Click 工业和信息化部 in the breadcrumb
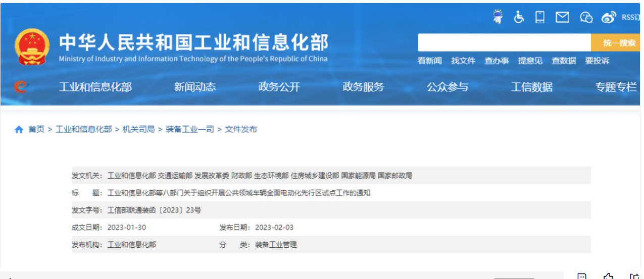The height and width of the screenshot is (279, 644). pyautogui.click(x=83, y=130)
